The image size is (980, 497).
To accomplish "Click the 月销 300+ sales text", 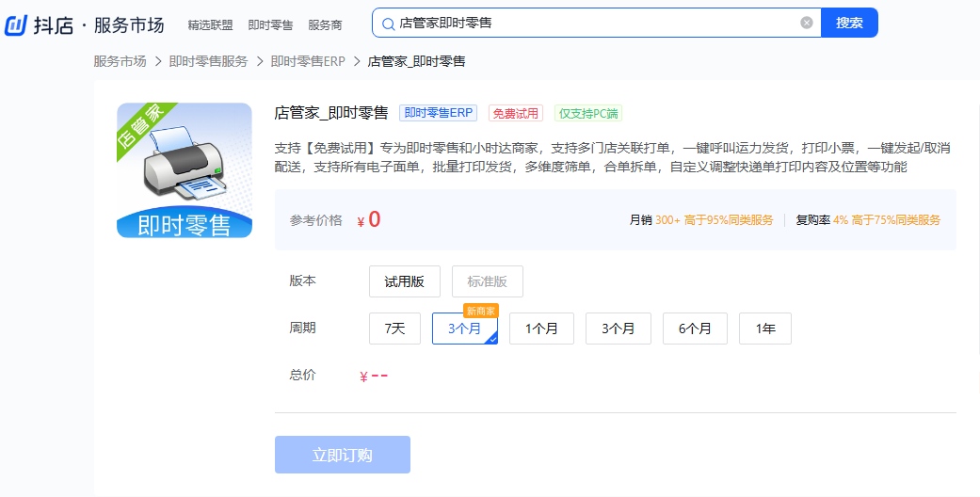I will [700, 220].
